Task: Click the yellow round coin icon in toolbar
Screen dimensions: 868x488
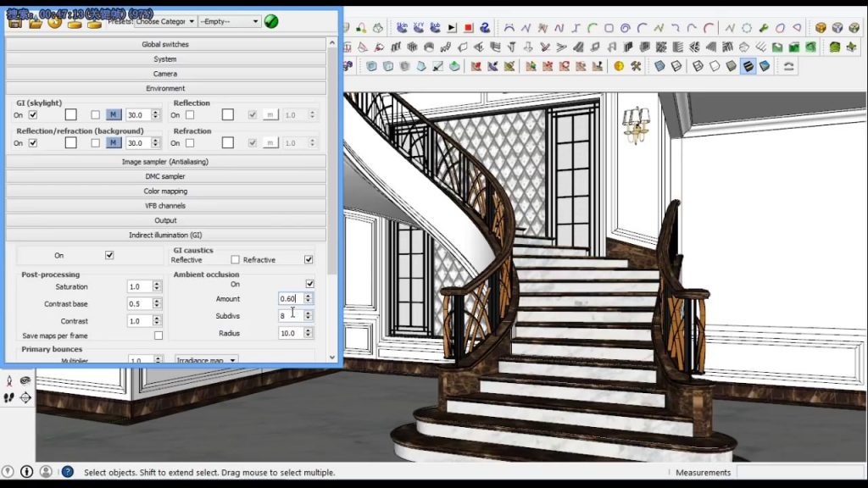Action: coord(619,66)
